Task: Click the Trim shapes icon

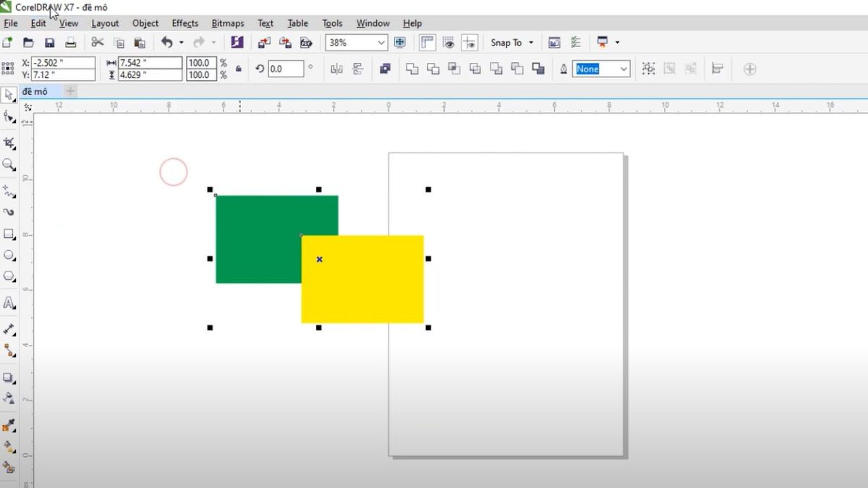Action: pos(433,69)
